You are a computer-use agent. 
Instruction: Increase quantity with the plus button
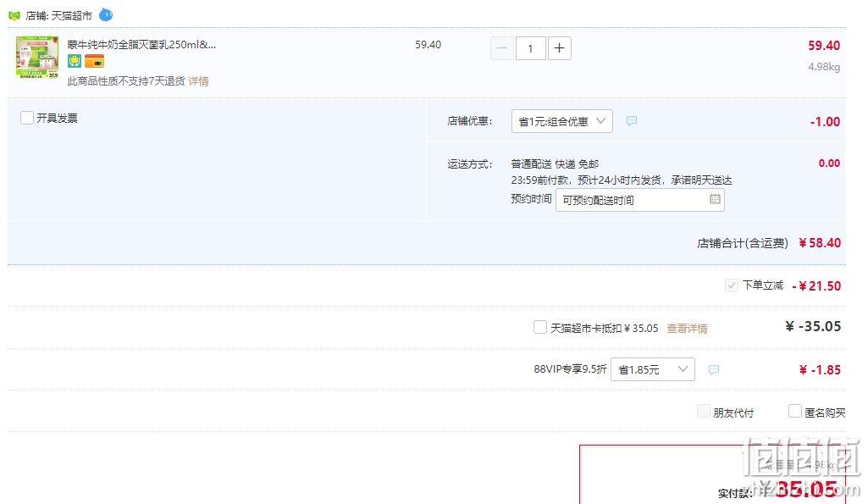pos(559,49)
